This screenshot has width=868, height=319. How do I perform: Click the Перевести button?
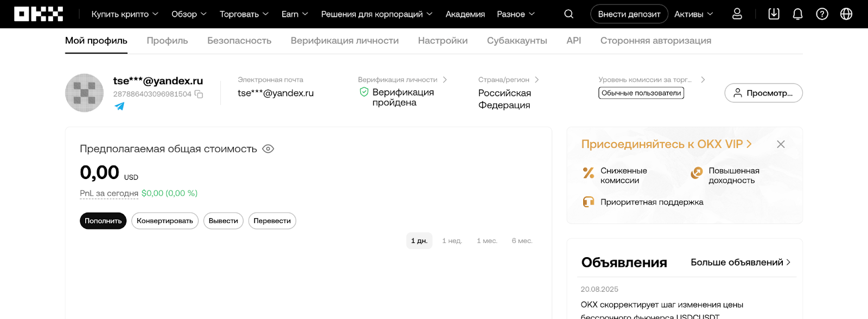click(272, 221)
